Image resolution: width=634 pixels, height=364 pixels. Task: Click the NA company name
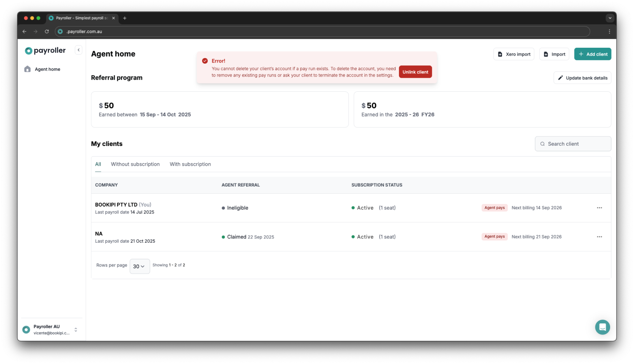point(99,234)
